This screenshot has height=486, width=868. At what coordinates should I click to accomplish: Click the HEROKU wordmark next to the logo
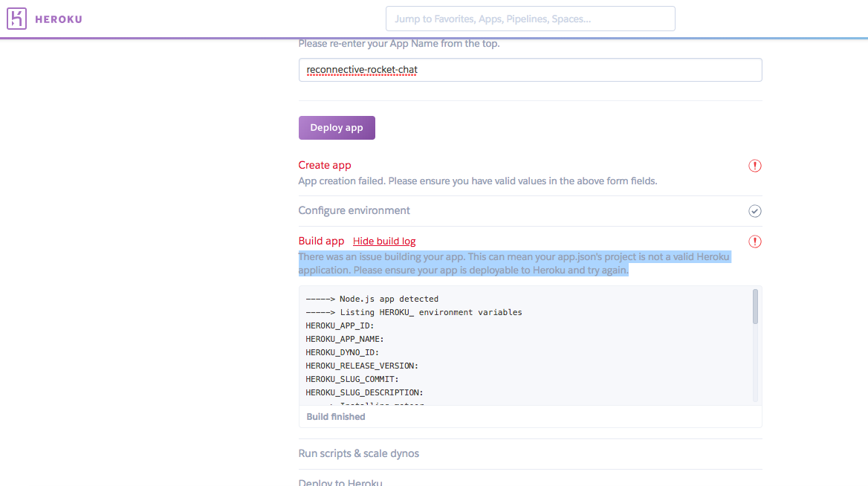pyautogui.click(x=59, y=19)
